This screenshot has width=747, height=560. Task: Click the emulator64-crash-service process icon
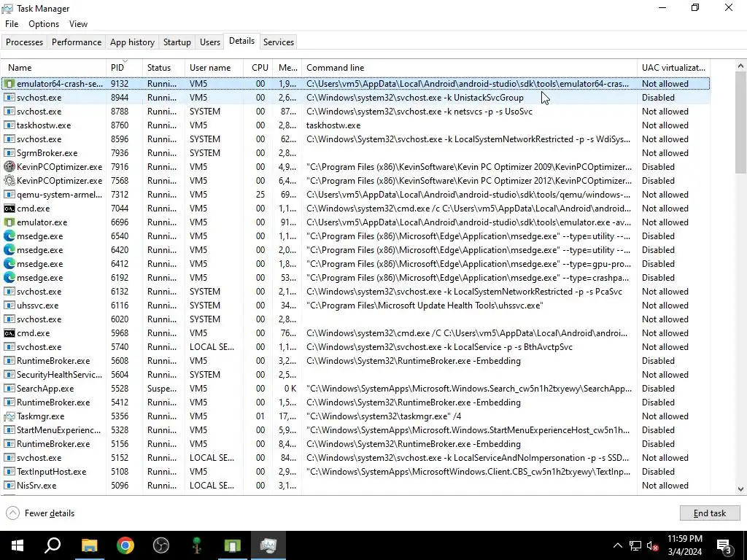(9, 84)
